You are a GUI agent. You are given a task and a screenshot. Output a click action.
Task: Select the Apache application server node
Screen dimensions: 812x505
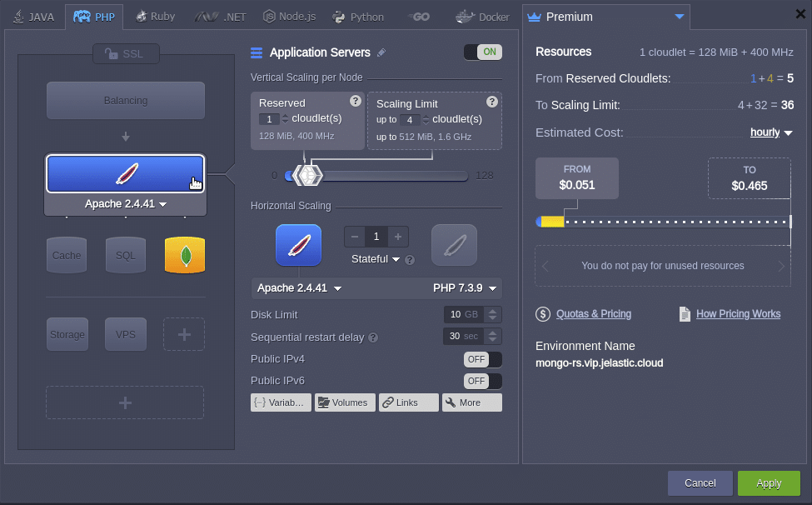pyautogui.click(x=126, y=173)
